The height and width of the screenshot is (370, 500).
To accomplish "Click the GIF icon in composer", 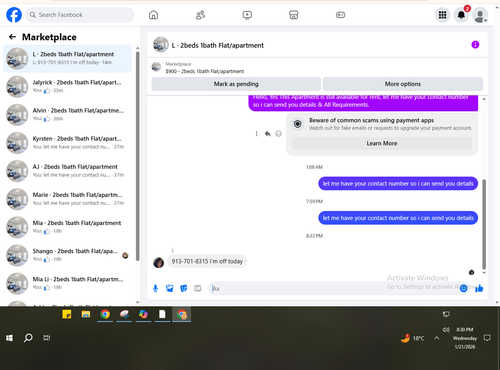I will (198, 288).
